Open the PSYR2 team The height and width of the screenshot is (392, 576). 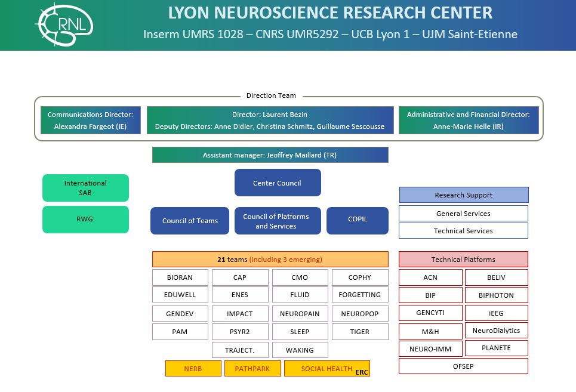[x=240, y=332]
